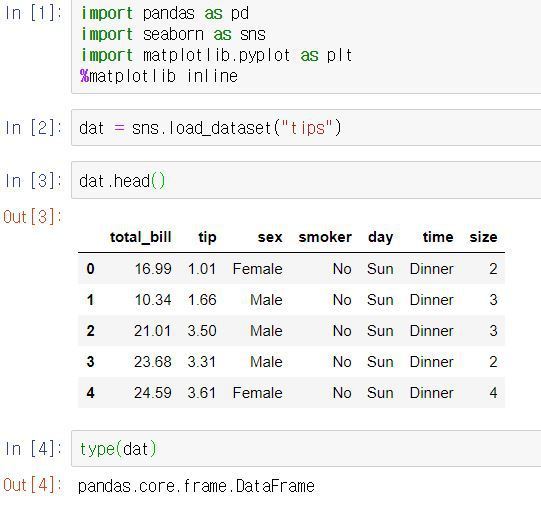Viewport: 541px width, 509px height.
Task: Click the tip value 1.66
Action: (202, 300)
